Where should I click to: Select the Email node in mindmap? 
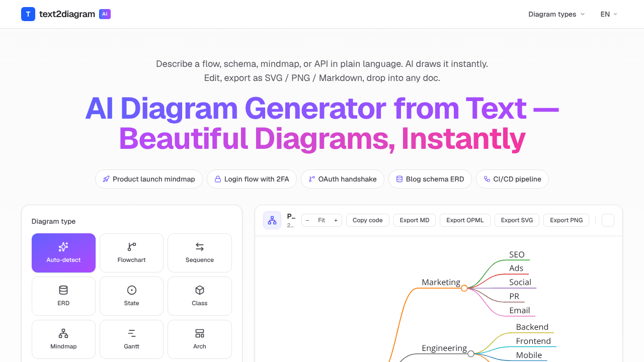(x=520, y=310)
